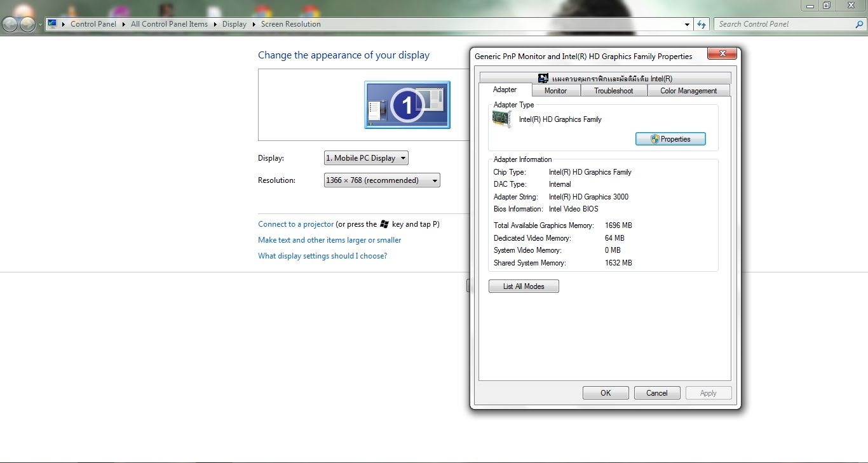
Task: Click the Total Available Graphics Memory 1696 MB value
Action: click(x=618, y=225)
